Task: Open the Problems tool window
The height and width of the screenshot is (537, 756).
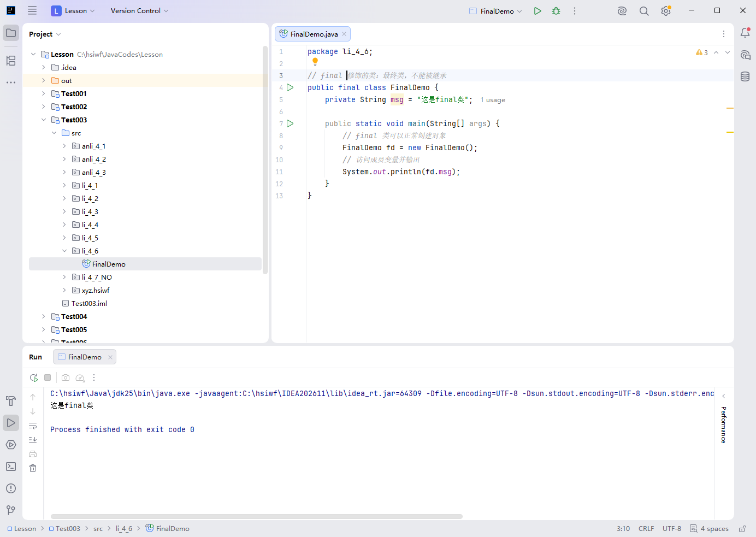Action: (11, 488)
